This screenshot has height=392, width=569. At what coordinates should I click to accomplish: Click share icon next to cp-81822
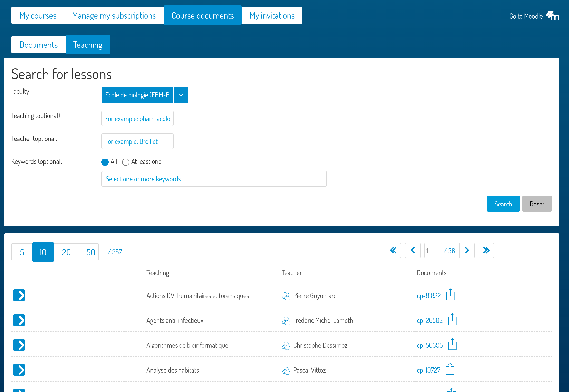tap(450, 295)
